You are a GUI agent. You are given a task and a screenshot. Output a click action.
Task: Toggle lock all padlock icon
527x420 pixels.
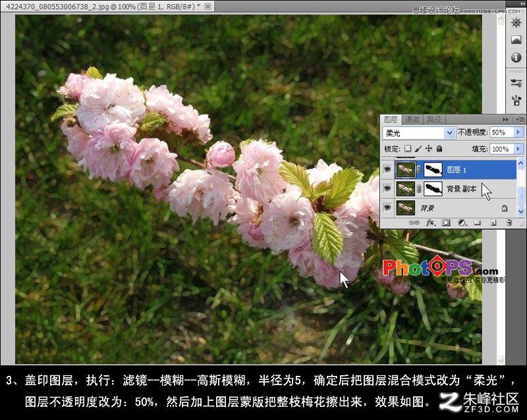[439, 148]
